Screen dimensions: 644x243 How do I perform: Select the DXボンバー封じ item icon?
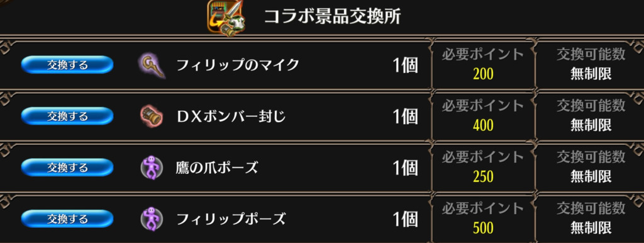[x=152, y=116]
